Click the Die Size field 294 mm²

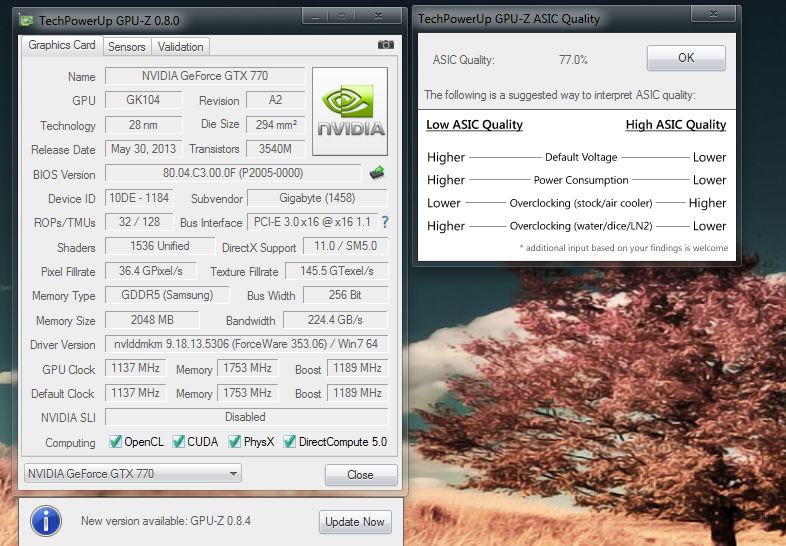pos(275,124)
